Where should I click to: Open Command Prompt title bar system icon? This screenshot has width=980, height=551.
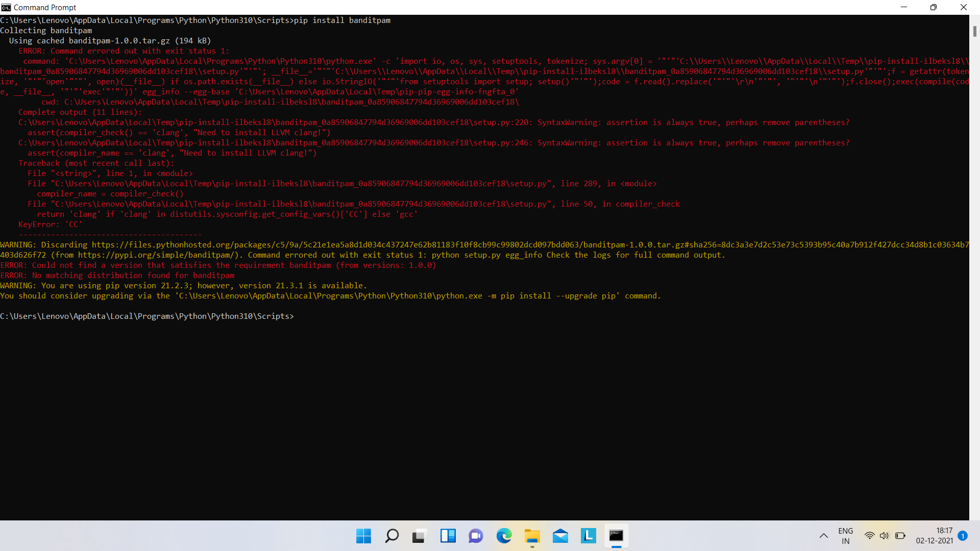point(6,7)
